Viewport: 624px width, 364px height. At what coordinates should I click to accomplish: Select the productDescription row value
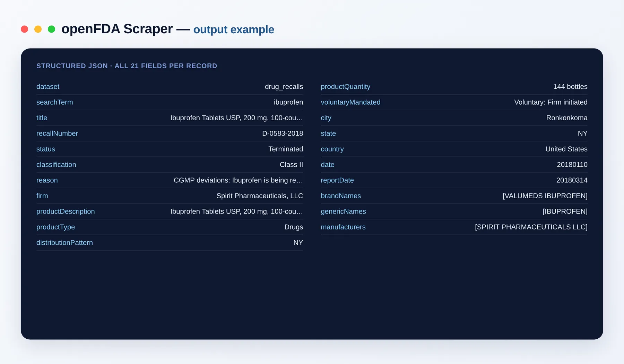(x=237, y=211)
